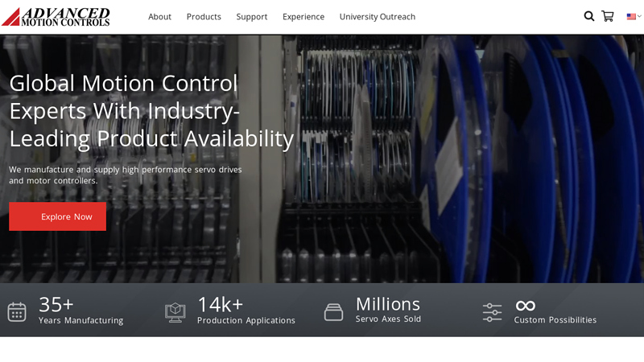644x362 pixels.
Task: Click the Advanced Motion Controls logo
Action: 56,17
